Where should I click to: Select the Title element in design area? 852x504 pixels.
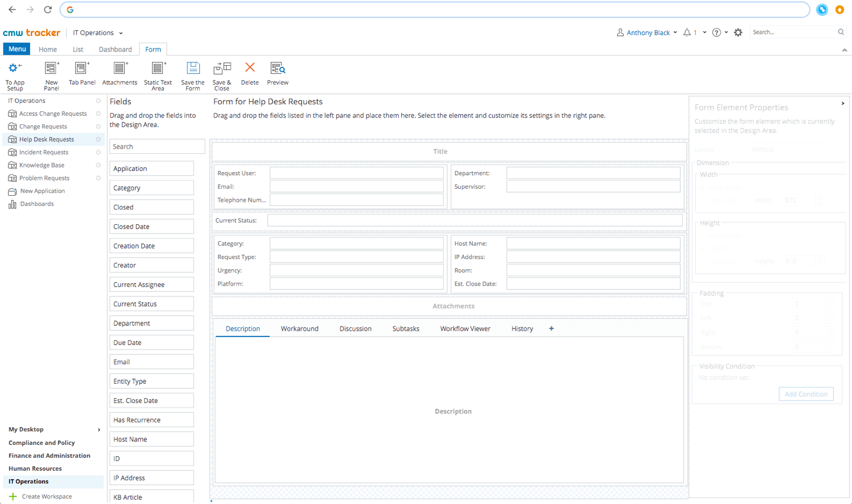pos(449,151)
